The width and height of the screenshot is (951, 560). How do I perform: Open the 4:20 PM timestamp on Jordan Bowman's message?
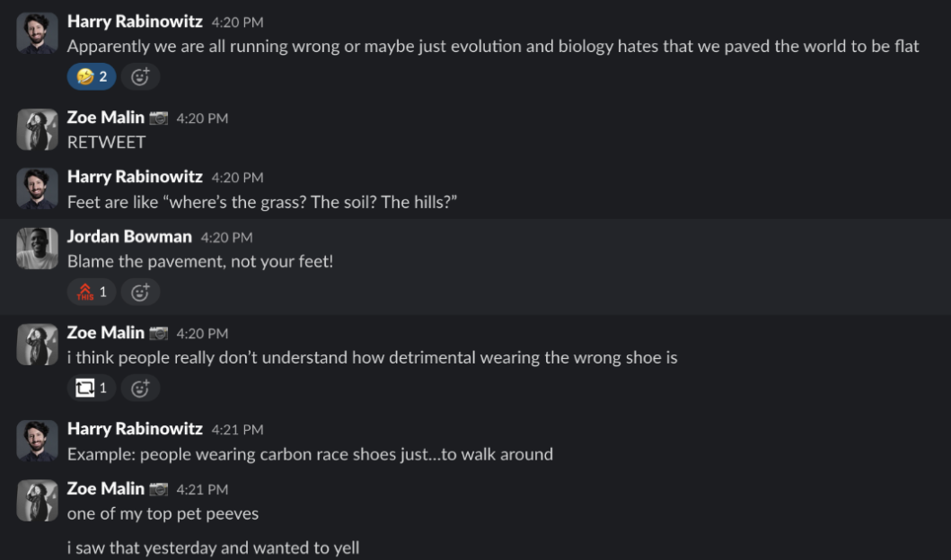coord(227,238)
